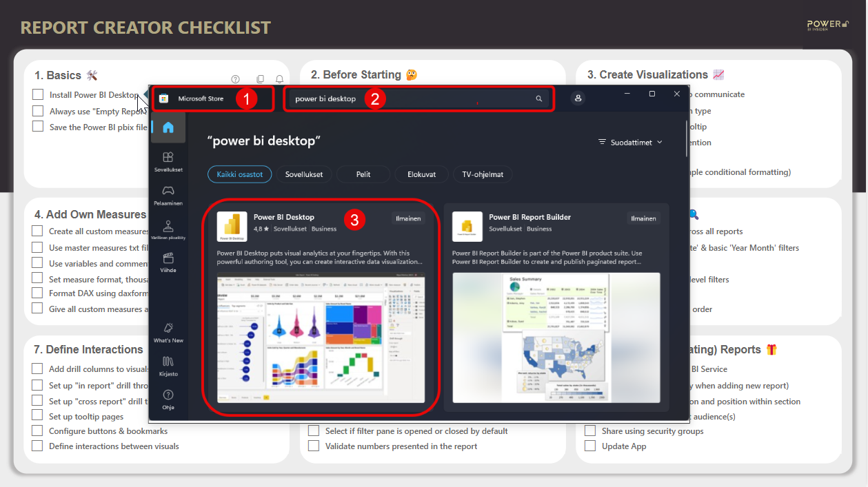
Task: Open Pelaaminen in the Store sidebar
Action: click(168, 195)
